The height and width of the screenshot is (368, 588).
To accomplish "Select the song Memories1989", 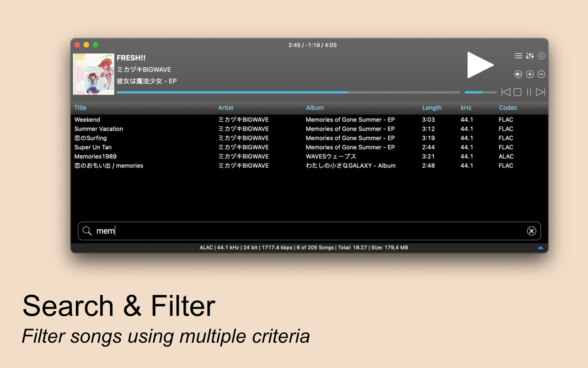I will tap(96, 157).
